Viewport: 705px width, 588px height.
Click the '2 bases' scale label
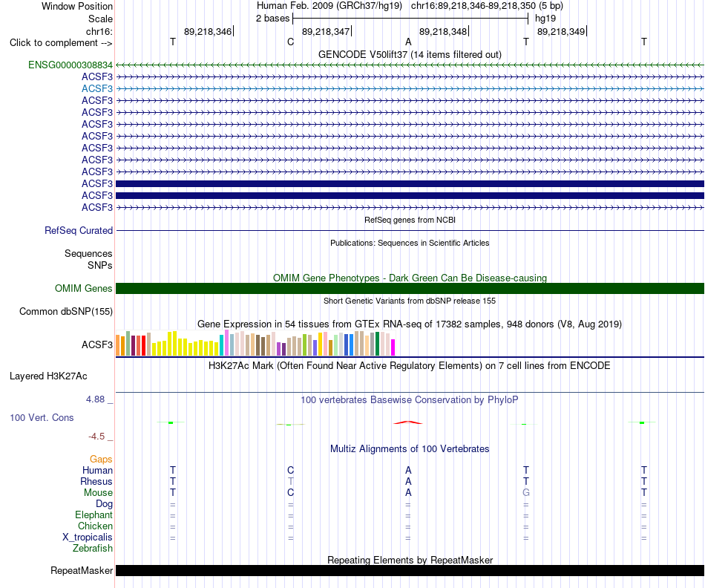point(272,19)
